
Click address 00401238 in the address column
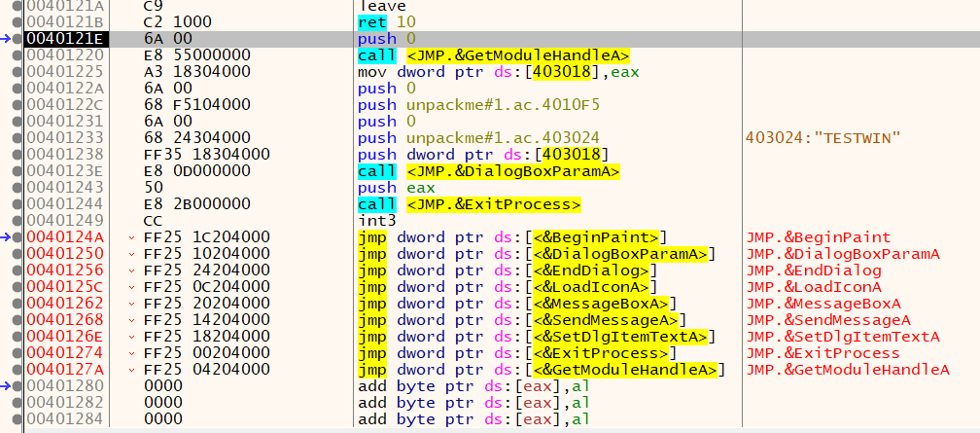point(66,155)
